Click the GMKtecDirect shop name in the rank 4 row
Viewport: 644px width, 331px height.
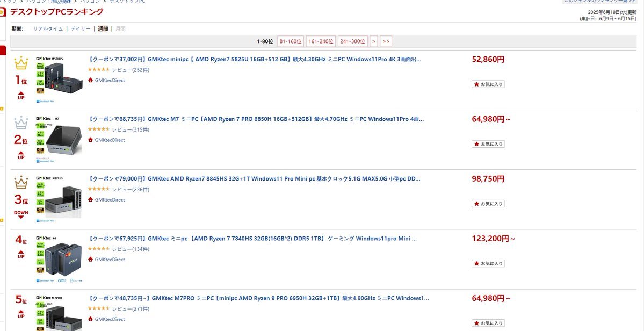click(110, 260)
